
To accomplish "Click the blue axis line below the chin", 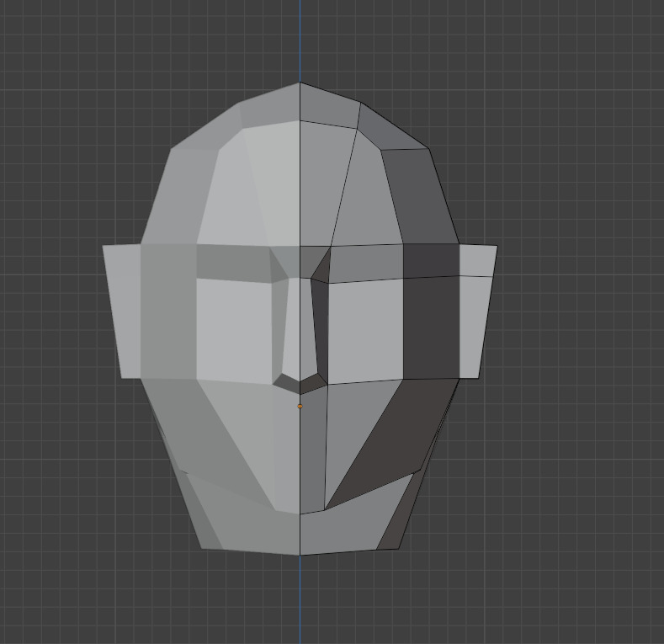I will point(300,598).
